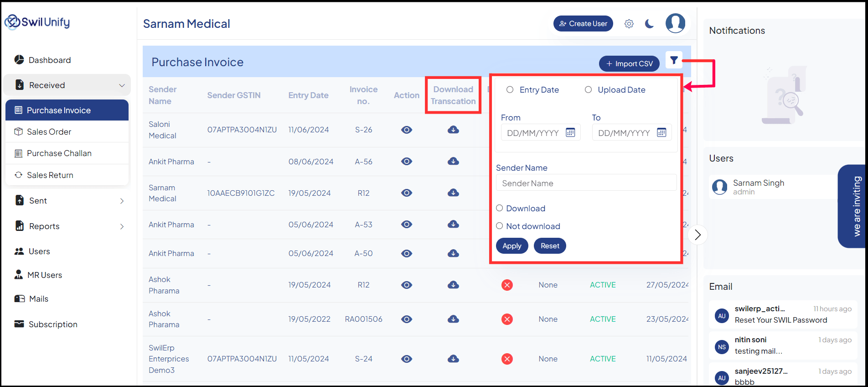Click the Sender GSTIN column header
Image resolution: width=868 pixels, height=387 pixels.
(234, 95)
